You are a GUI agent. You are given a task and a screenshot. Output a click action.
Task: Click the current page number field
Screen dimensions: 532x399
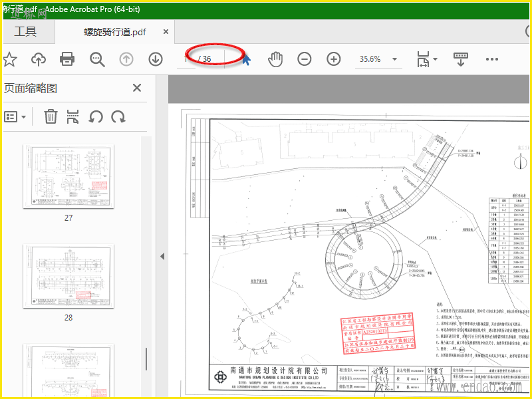pyautogui.click(x=185, y=59)
